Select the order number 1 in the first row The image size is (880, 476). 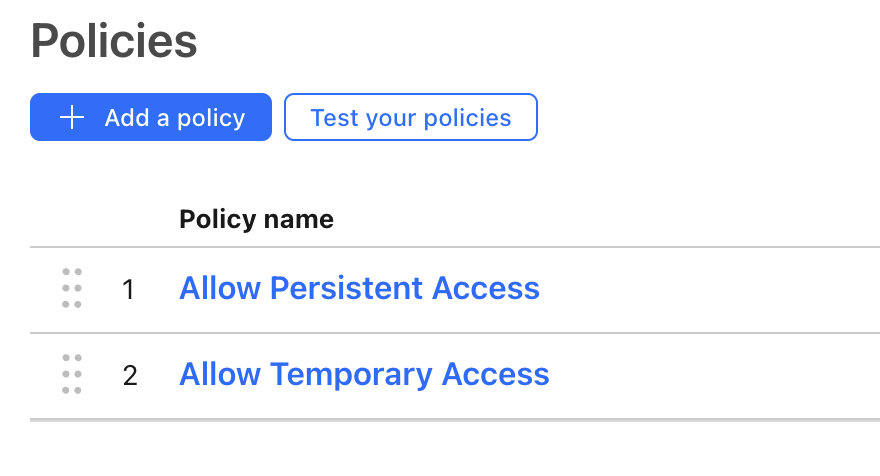pyautogui.click(x=129, y=290)
